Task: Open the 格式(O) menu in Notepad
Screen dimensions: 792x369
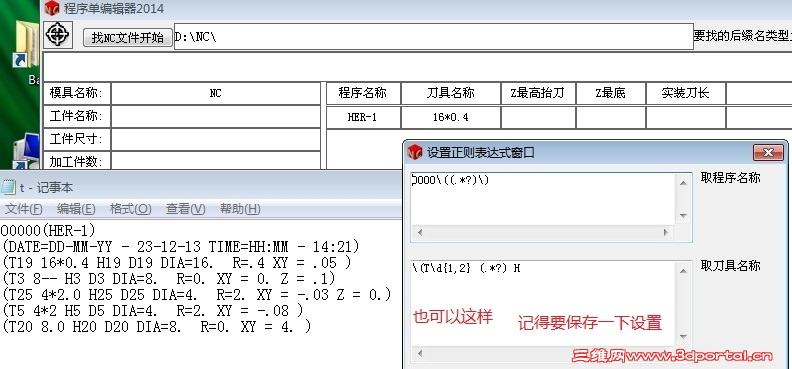Action: point(130,208)
